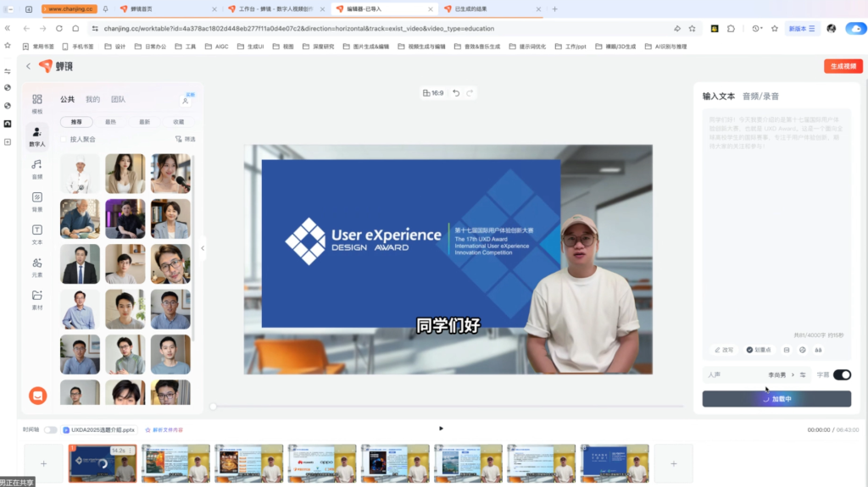Click the 解析文件内容 link

[165, 429]
